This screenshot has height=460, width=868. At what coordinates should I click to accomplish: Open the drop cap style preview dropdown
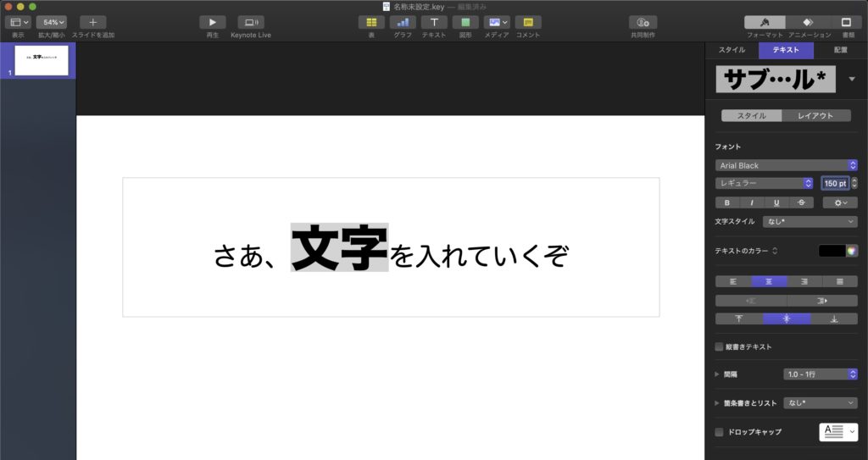click(x=838, y=432)
